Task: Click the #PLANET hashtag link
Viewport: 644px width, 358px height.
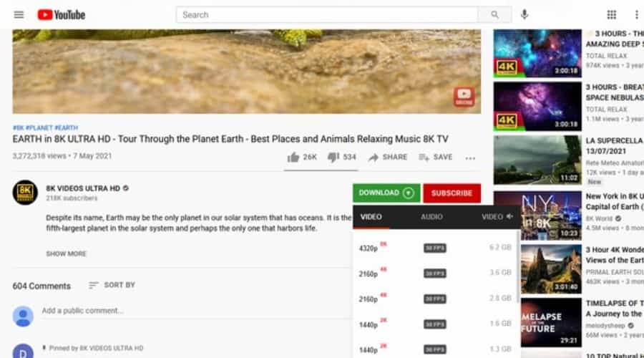Action: coord(39,128)
